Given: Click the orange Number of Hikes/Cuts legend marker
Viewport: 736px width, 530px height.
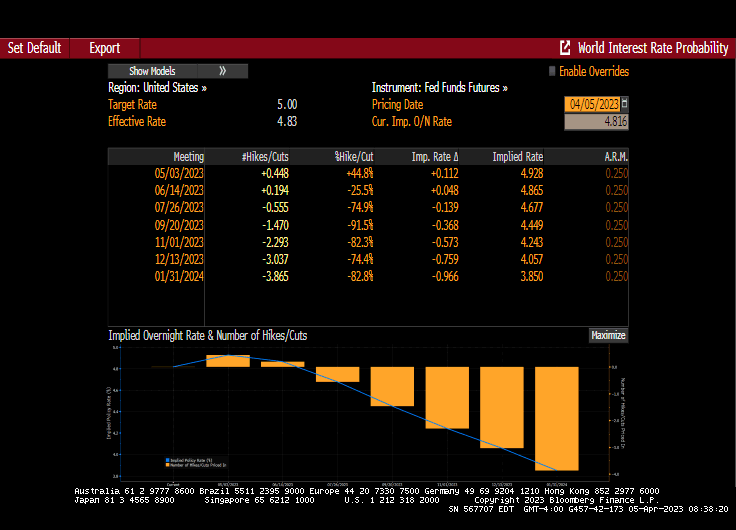Looking at the screenshot, I should [166, 464].
